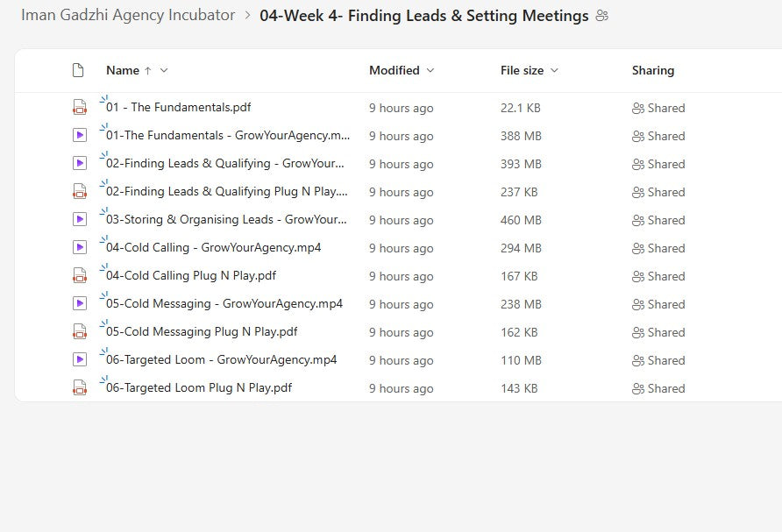Click the video icon for 05-Cold Messaging mp4
The width and height of the screenshot is (782, 532).
tap(80, 304)
